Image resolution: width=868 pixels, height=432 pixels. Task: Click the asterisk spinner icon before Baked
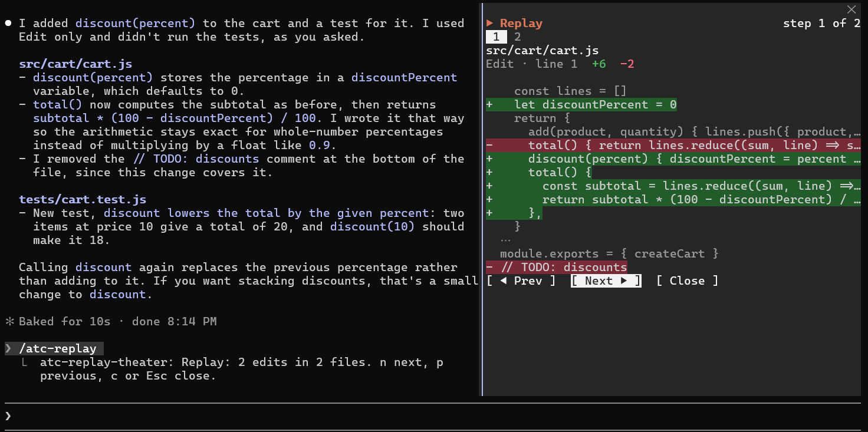point(9,322)
